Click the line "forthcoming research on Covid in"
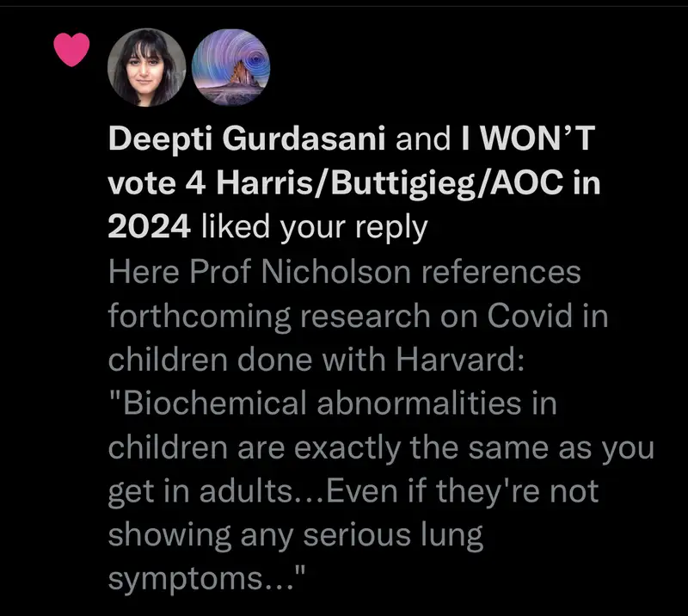This screenshot has height=616, width=688. click(x=358, y=316)
